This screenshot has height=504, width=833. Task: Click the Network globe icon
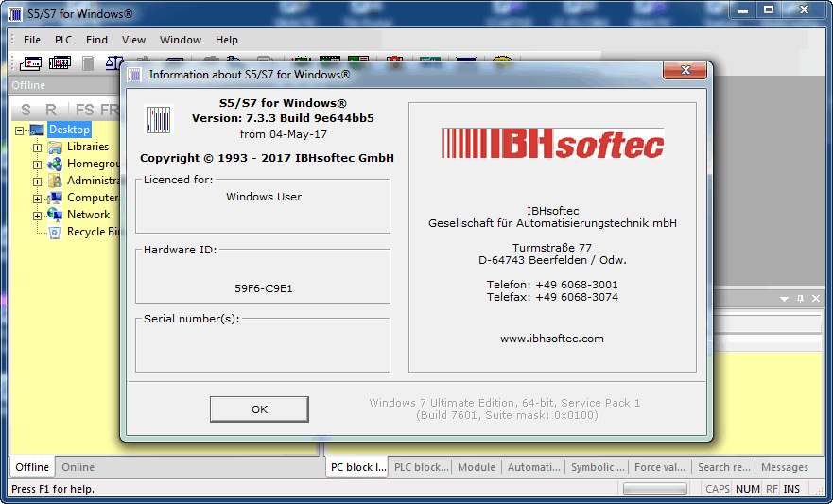coord(55,215)
